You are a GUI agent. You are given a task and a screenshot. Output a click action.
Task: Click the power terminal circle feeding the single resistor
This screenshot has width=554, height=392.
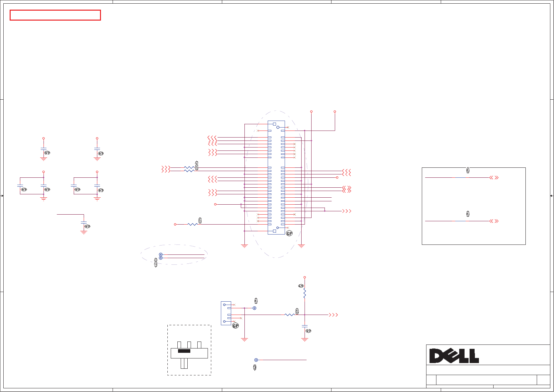175,224
